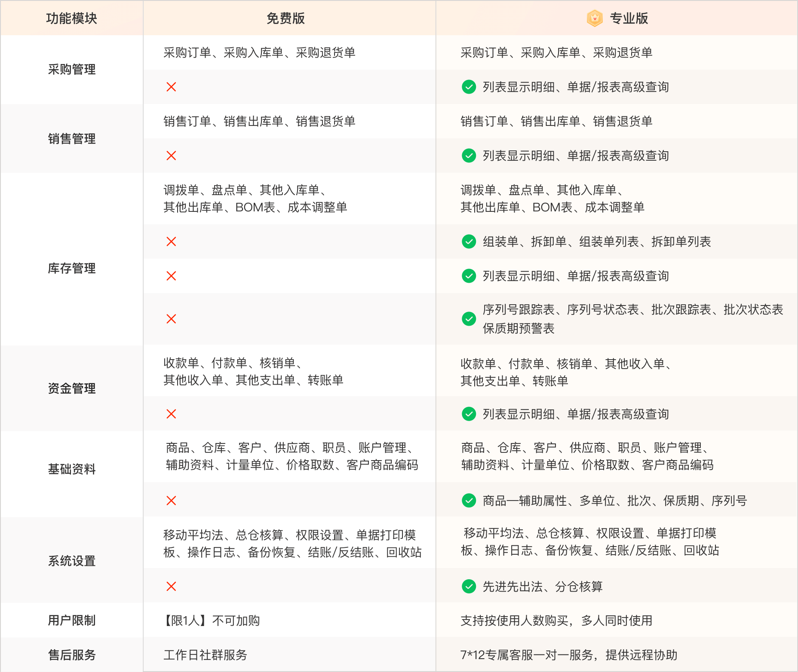
Task: Click the green check beside 序列号跟踪表
Action: pyautogui.click(x=469, y=319)
